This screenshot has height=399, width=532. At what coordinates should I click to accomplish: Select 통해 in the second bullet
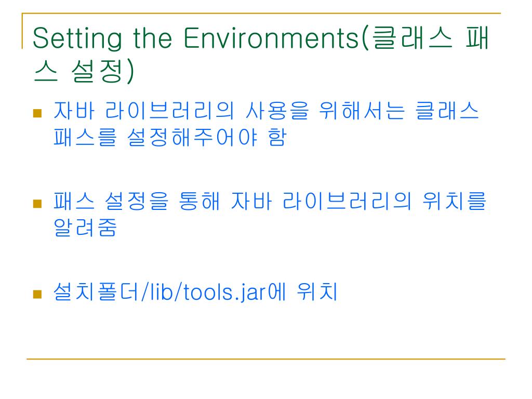(199, 201)
